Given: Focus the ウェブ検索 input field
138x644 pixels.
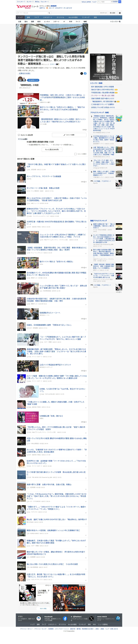Looking at the screenshot, I should click(104, 2).
